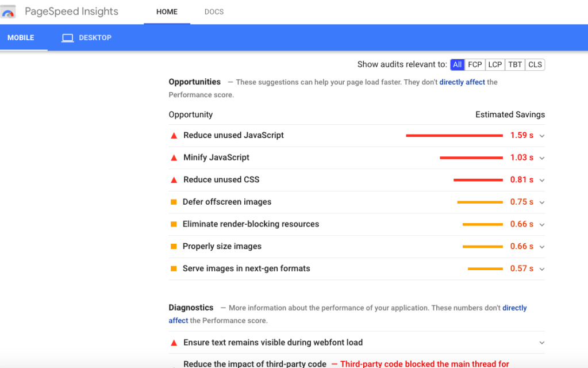Switch to the MOBILE tab
Screen dimensions: 588x368
[21, 37]
